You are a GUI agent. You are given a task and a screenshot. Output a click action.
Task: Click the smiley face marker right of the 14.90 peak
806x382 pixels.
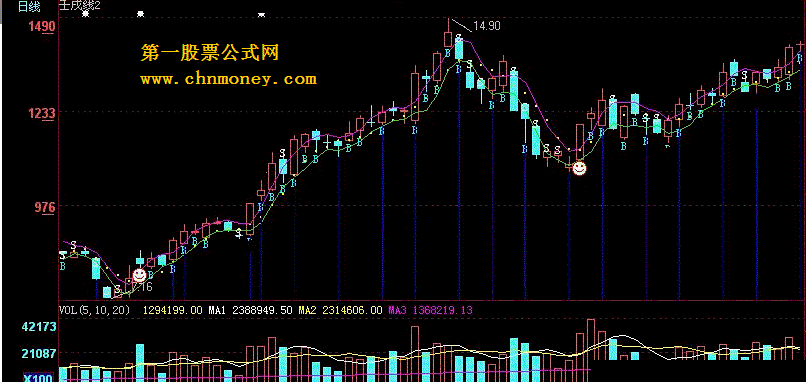click(579, 168)
